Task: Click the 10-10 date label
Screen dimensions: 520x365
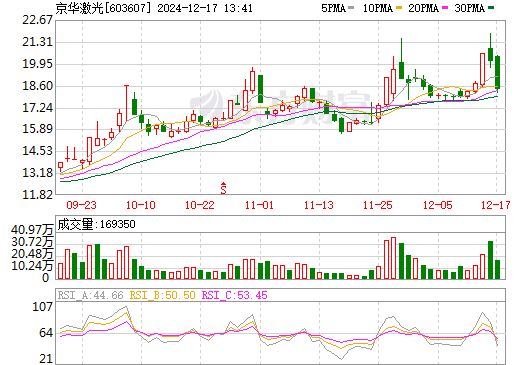Action: 141,205
